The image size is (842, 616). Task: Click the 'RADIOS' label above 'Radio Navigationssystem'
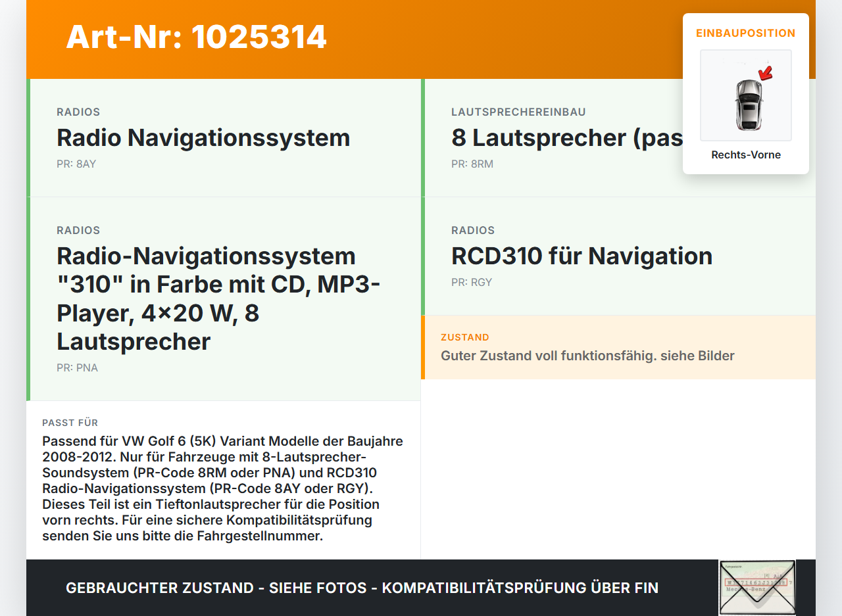pyautogui.click(x=78, y=112)
